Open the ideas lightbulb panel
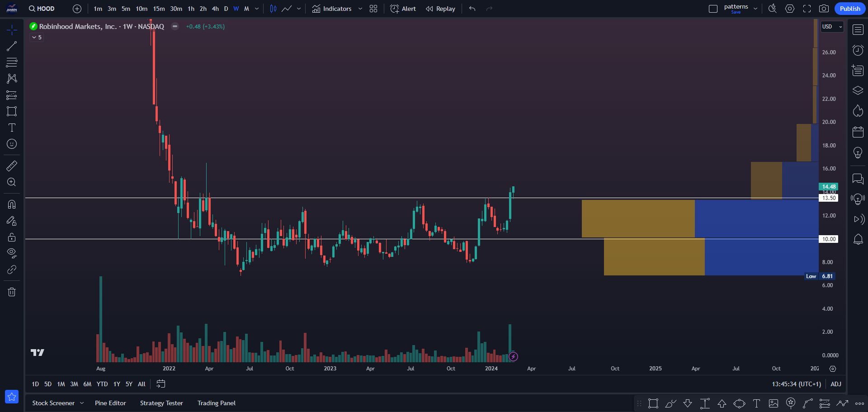868x412 pixels. [858, 152]
